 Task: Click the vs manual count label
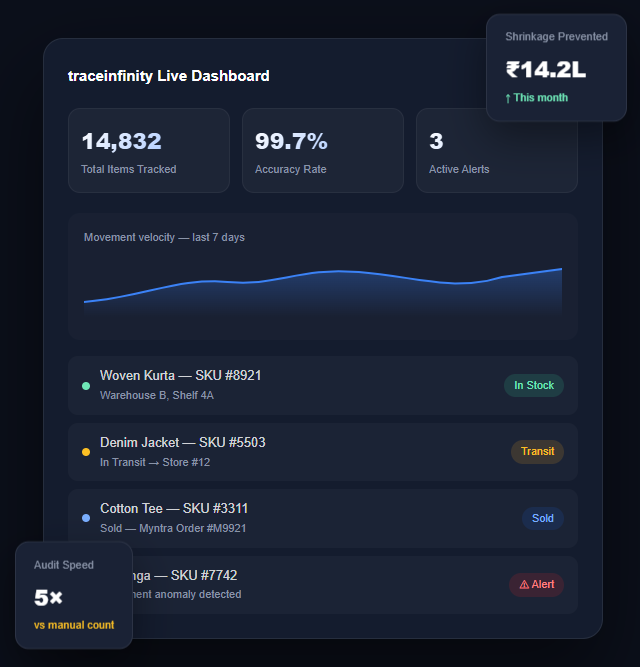click(74, 625)
